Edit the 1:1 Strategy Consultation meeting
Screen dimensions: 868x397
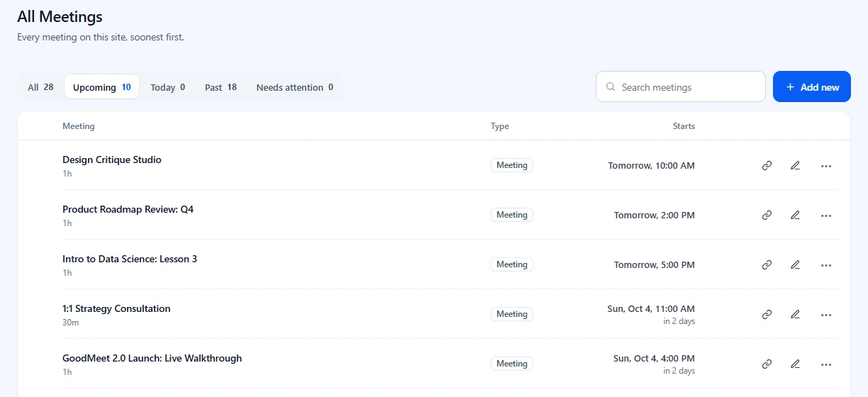coord(795,315)
